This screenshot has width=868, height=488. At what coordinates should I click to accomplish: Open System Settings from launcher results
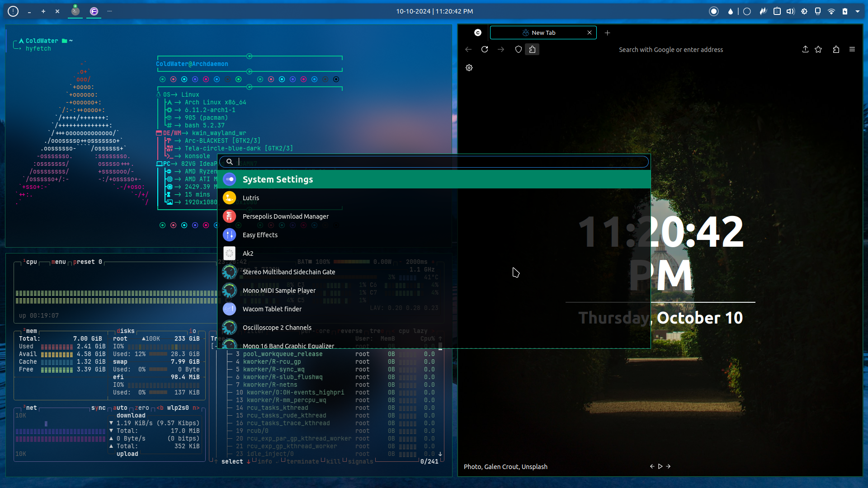point(434,179)
